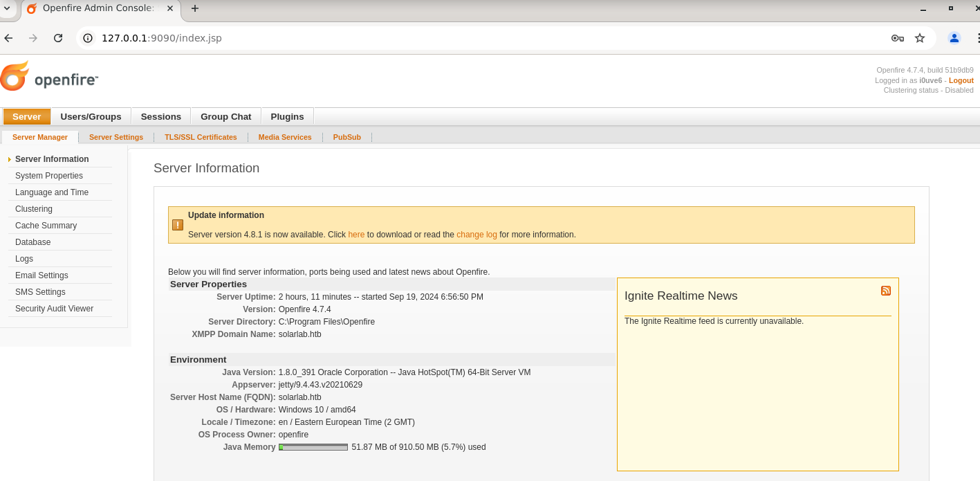This screenshot has height=481, width=980.
Task: Click the Logout link
Action: coord(961,80)
